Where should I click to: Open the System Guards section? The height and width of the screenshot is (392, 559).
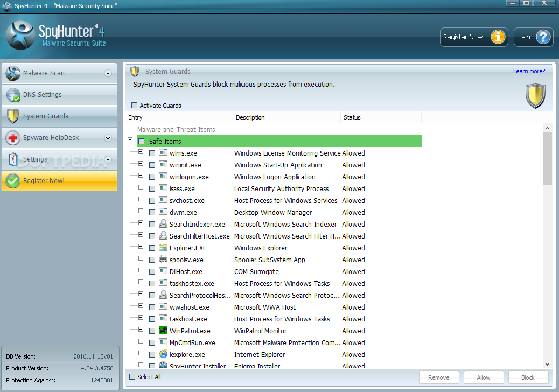tap(59, 116)
